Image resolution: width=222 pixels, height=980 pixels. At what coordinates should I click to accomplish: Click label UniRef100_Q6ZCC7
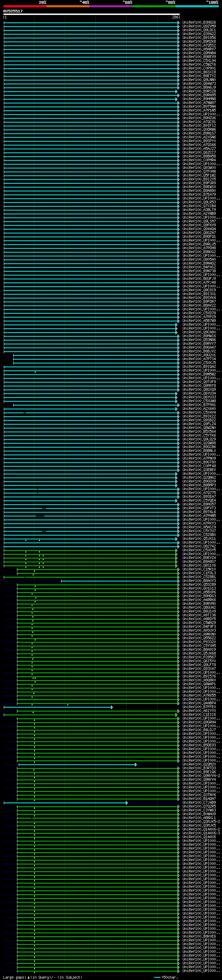199,152
